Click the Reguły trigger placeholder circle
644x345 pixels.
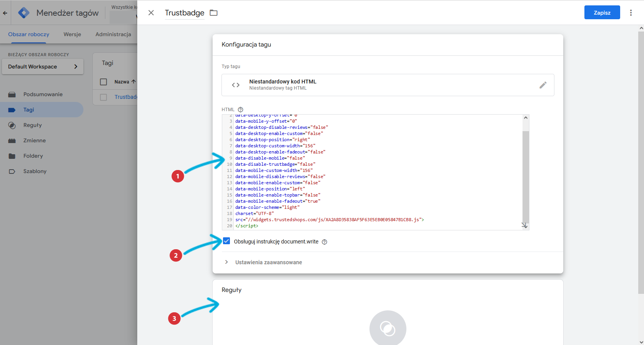point(388,328)
